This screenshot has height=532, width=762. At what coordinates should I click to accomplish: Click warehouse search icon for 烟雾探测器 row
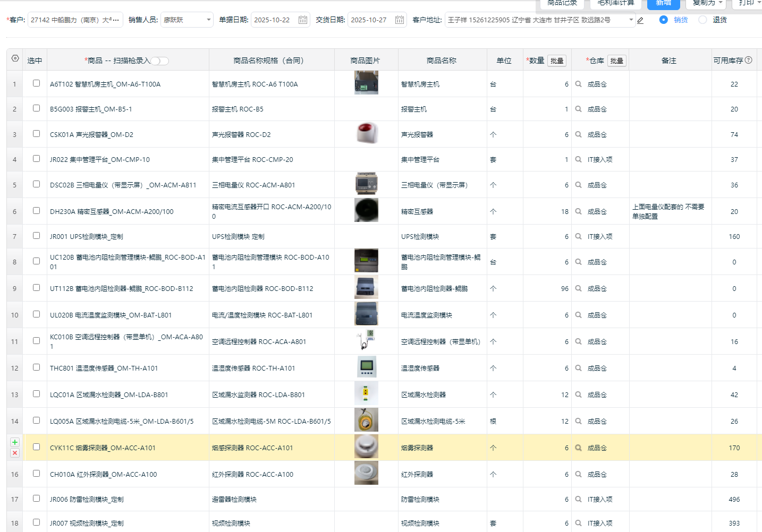tap(578, 448)
